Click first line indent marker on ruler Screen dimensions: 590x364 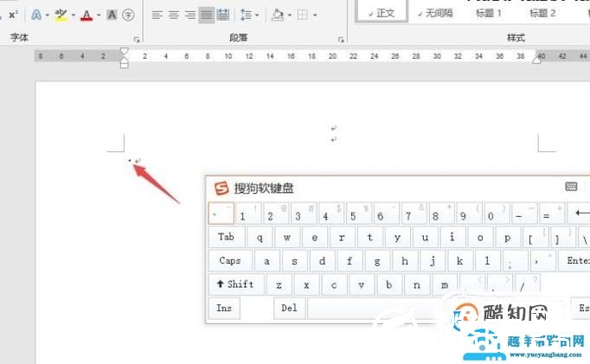point(125,52)
